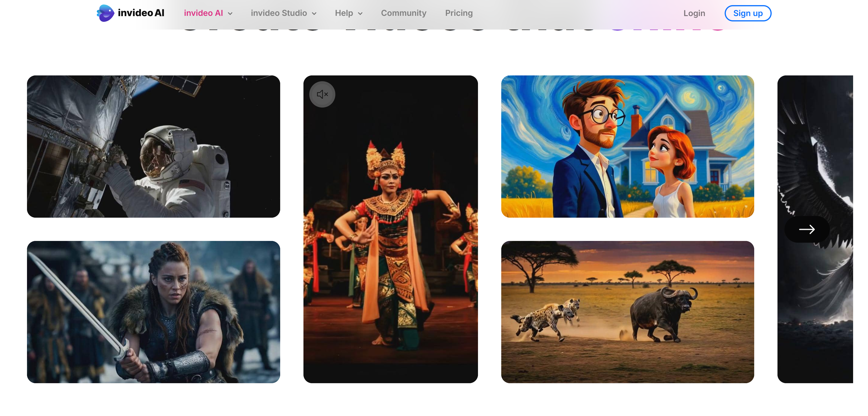This screenshot has height=416, width=868.
Task: Expand the invideo AI dropdown chevron
Action: coord(230,14)
